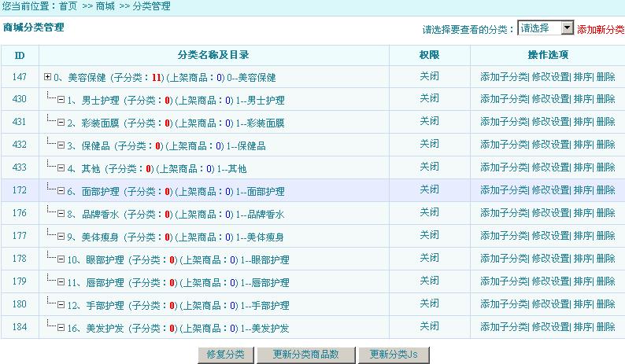Click the tree icon beside 品牌香水

tap(61, 214)
